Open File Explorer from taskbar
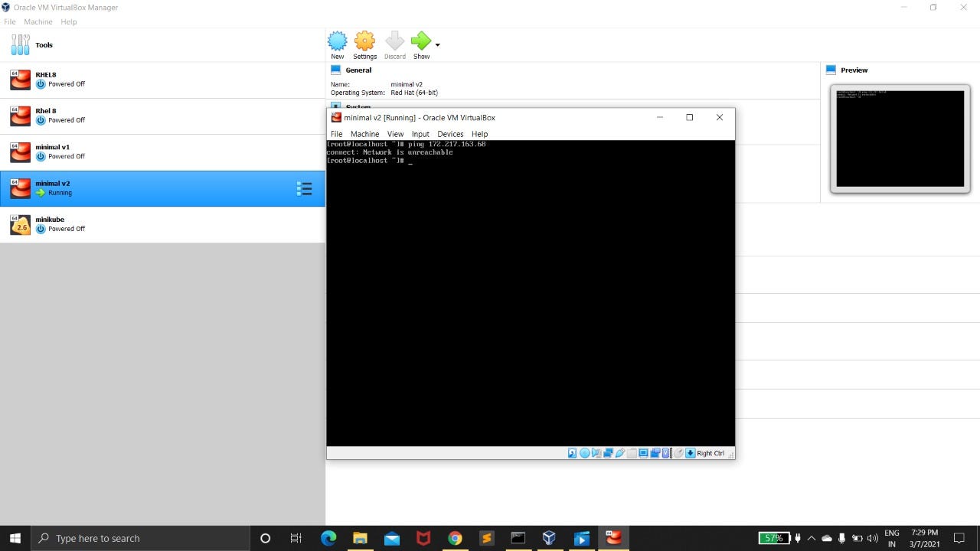This screenshot has width=980, height=551. coord(360,538)
